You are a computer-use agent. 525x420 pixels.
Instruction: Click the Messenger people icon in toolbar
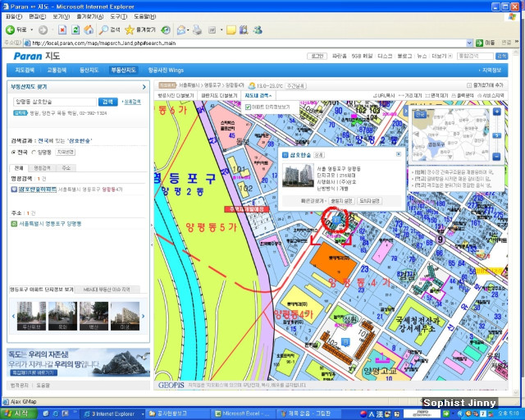pyautogui.click(x=258, y=30)
